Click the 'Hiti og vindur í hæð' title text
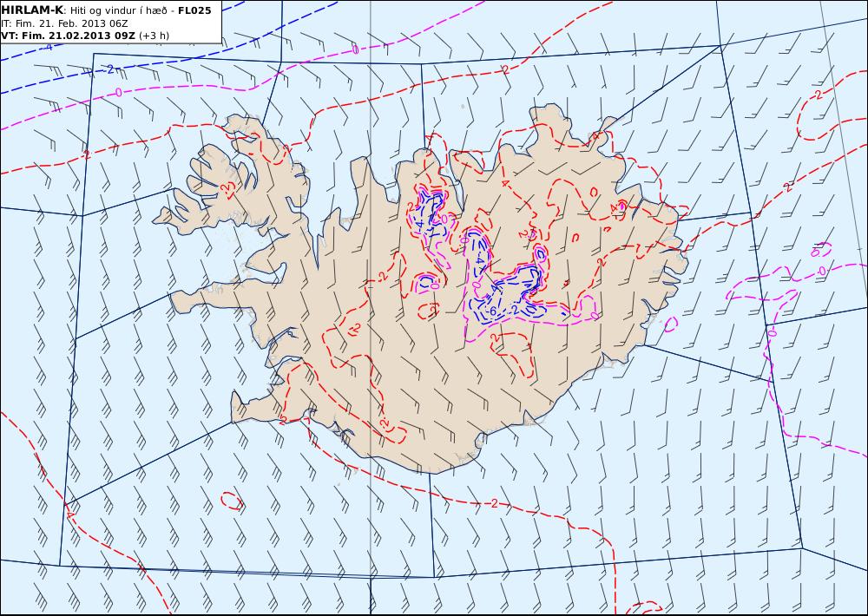Viewport: 868px width, 616px height. coord(118,10)
